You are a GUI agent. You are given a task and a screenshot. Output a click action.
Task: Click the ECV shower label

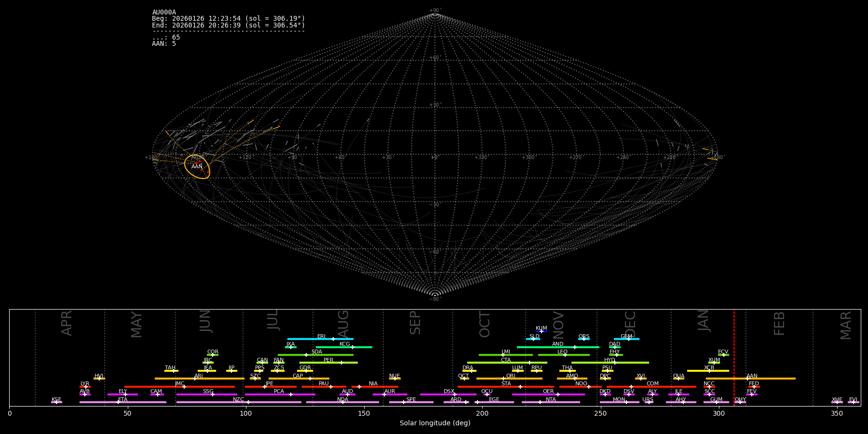pyautogui.click(x=723, y=352)
